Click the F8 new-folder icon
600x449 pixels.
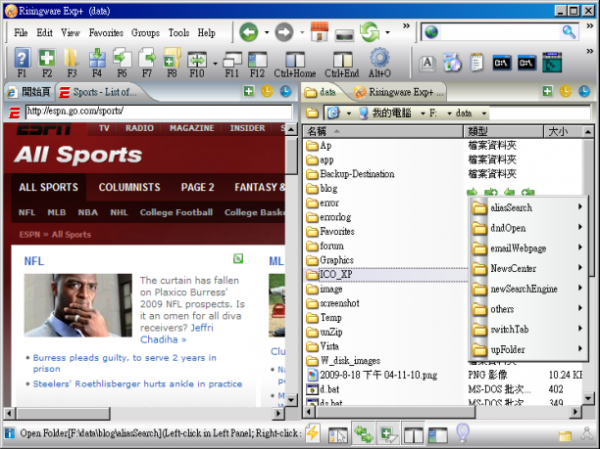[172, 59]
